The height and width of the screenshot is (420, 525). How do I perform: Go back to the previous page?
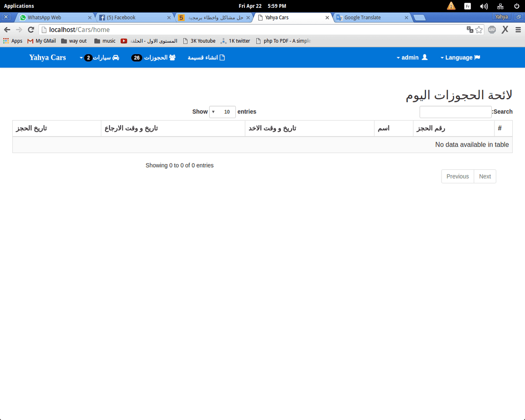tap(7, 30)
